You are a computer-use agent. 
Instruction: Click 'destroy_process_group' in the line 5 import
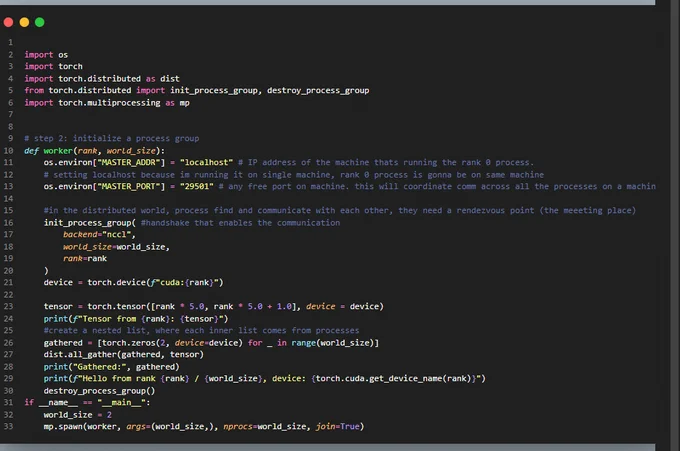(x=318, y=90)
